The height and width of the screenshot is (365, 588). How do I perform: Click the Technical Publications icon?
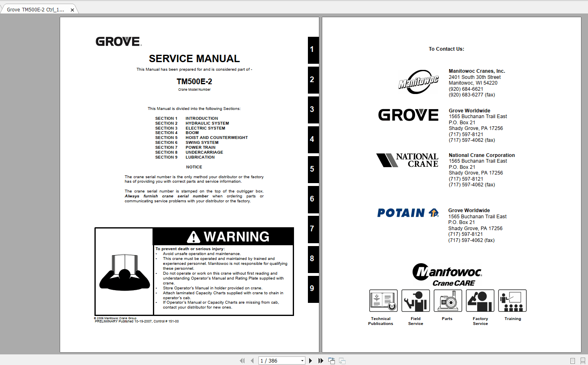click(383, 300)
